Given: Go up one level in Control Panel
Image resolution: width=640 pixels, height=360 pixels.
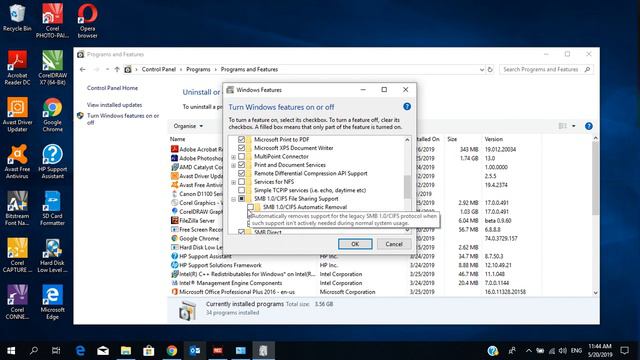Looking at the screenshot, I should click(x=117, y=69).
